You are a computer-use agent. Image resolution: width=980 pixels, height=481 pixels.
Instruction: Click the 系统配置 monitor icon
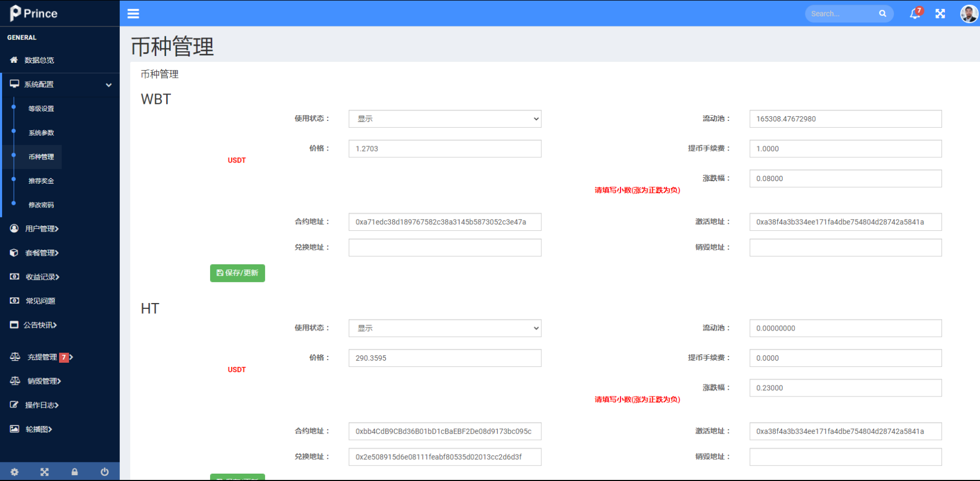point(14,84)
